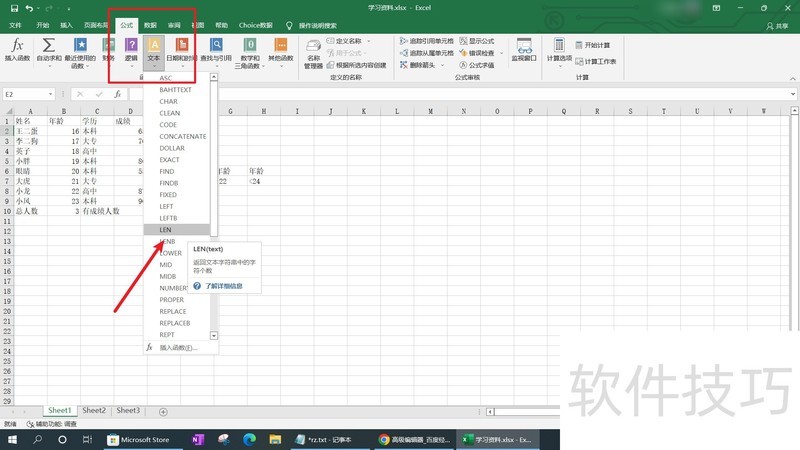Click the Share button

coord(778,26)
